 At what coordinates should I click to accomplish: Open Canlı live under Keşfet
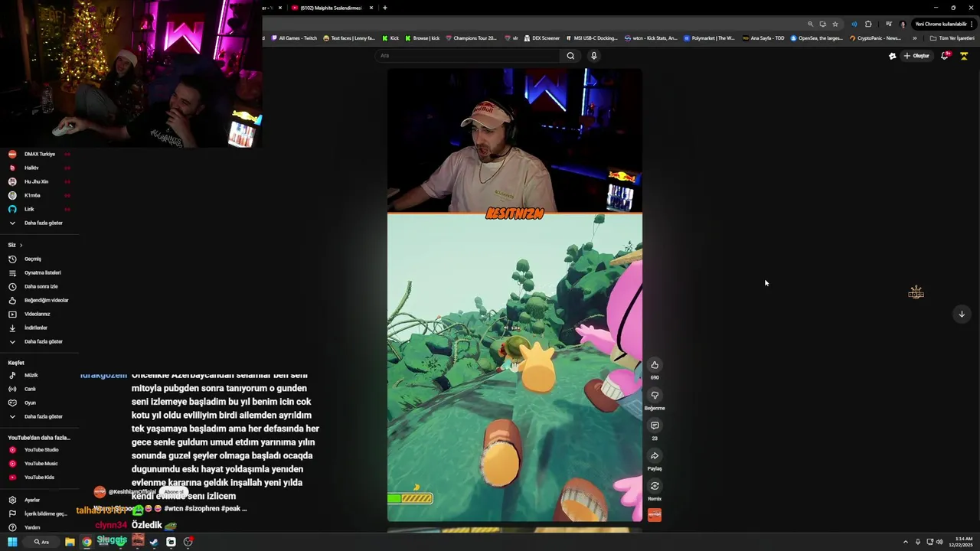point(40,389)
